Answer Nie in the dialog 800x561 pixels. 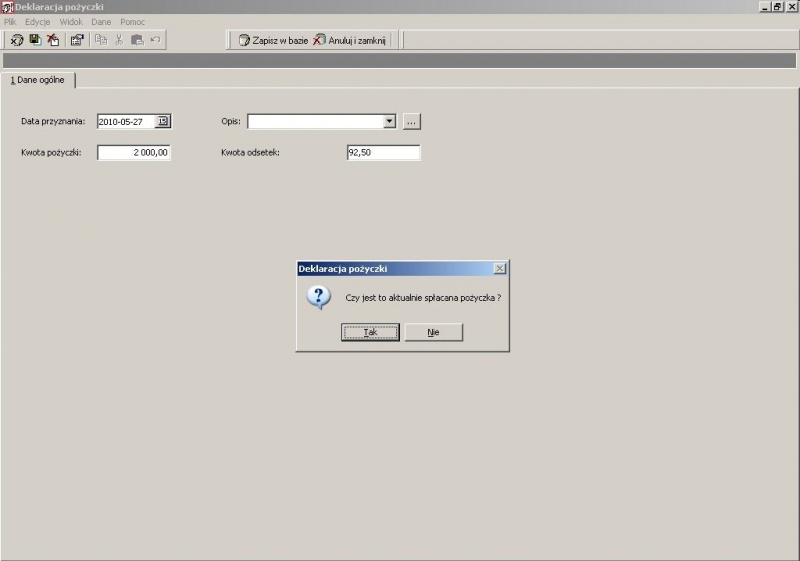[x=434, y=332]
